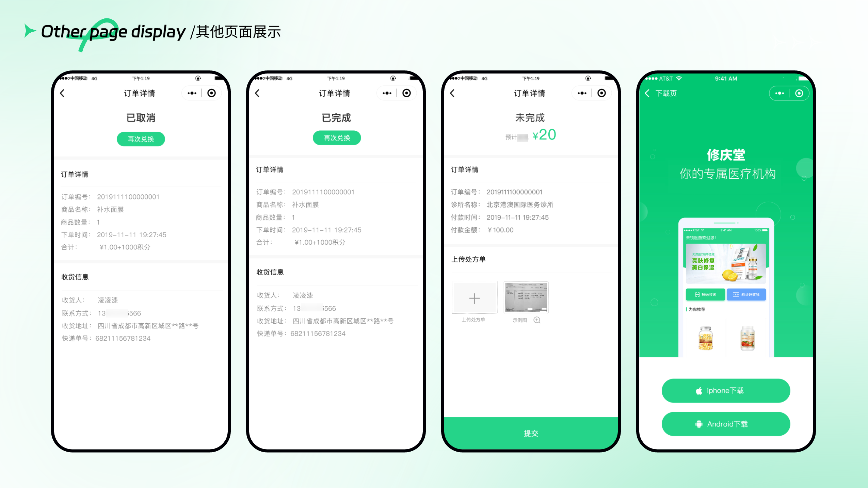
Task: Click the more options icon (···) on first order
Action: pos(192,94)
